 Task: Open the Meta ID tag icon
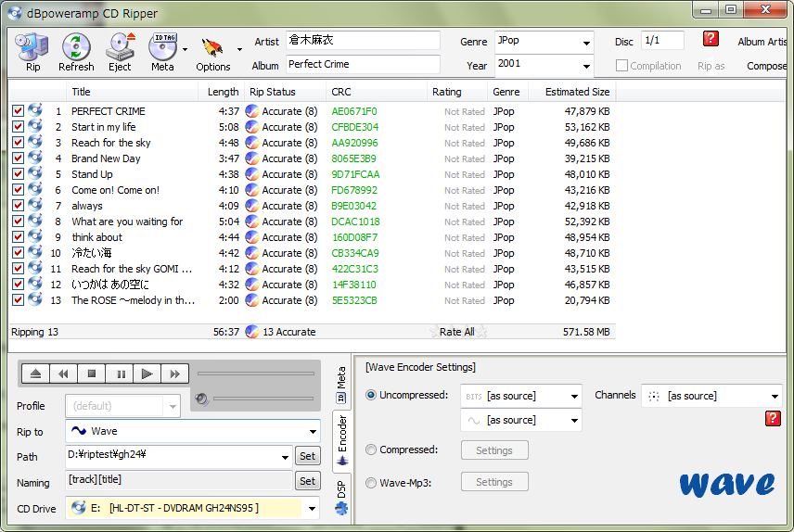tap(162, 47)
